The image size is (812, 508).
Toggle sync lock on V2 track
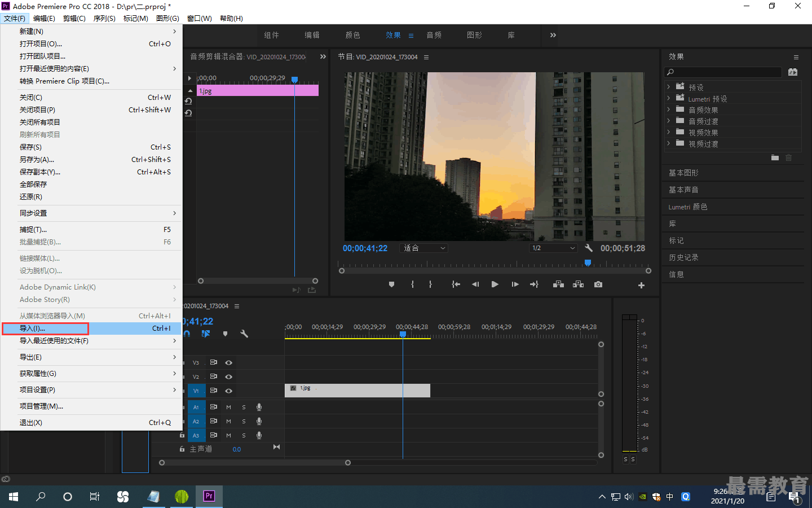coord(214,376)
